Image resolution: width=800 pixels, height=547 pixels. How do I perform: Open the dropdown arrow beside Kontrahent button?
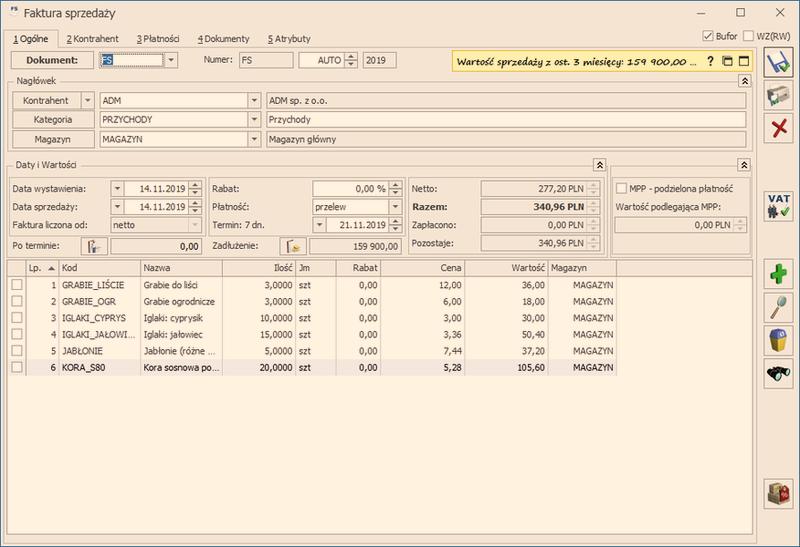click(88, 101)
